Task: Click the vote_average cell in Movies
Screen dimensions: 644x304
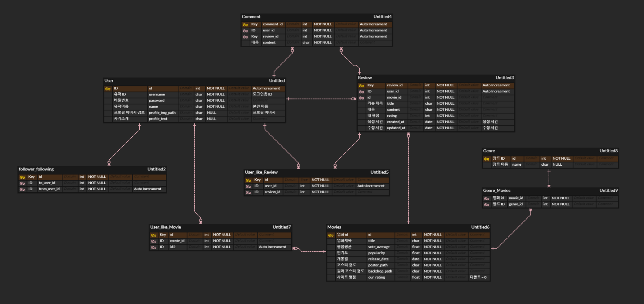Action: point(381,247)
